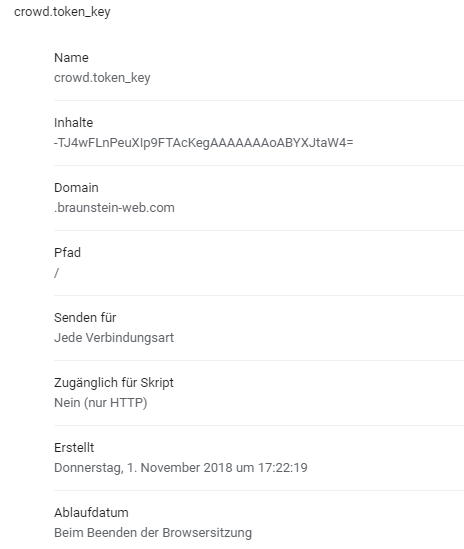
Task: Select the Domain label
Action: 76,188
